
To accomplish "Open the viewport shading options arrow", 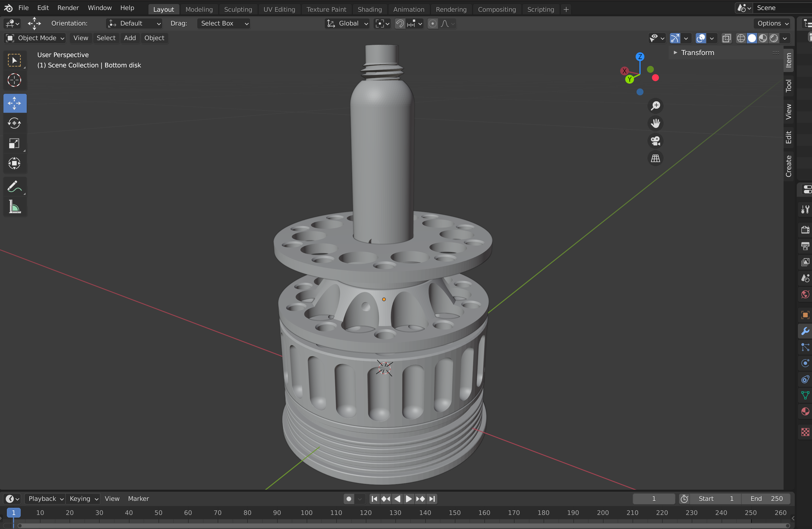I will click(785, 38).
